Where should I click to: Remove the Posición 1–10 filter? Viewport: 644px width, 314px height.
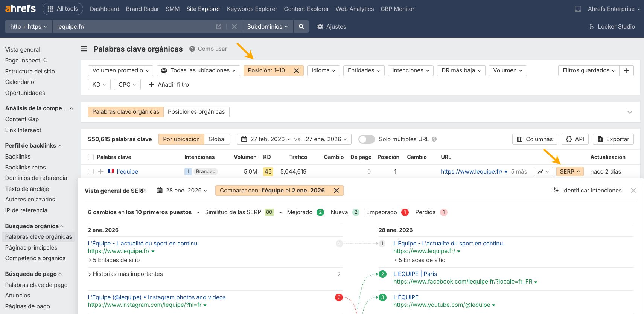[x=296, y=71]
